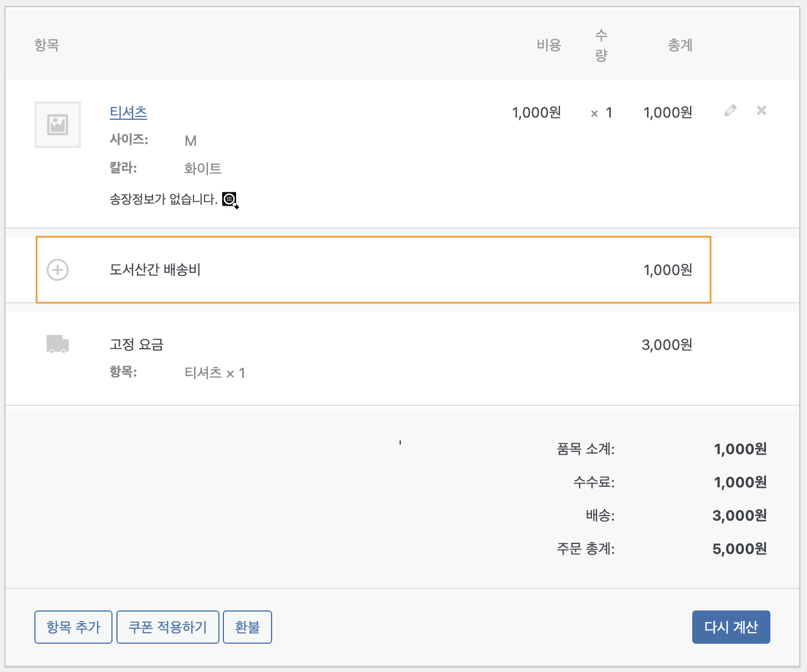Click the truck shipping icon

(58, 344)
